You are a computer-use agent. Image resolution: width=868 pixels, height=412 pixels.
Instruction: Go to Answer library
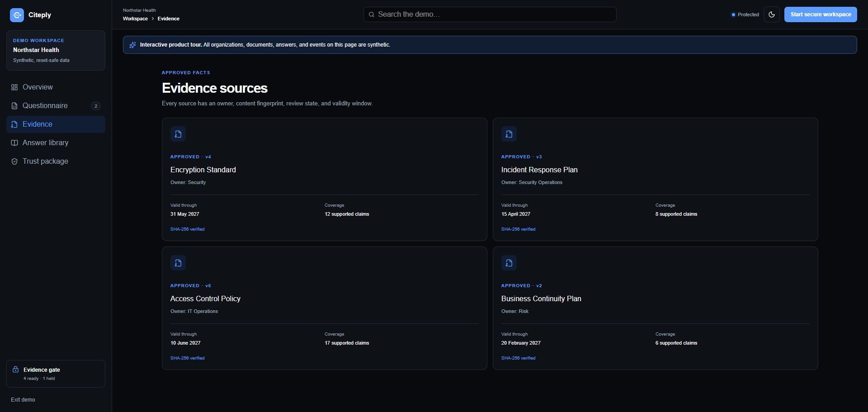click(56, 143)
